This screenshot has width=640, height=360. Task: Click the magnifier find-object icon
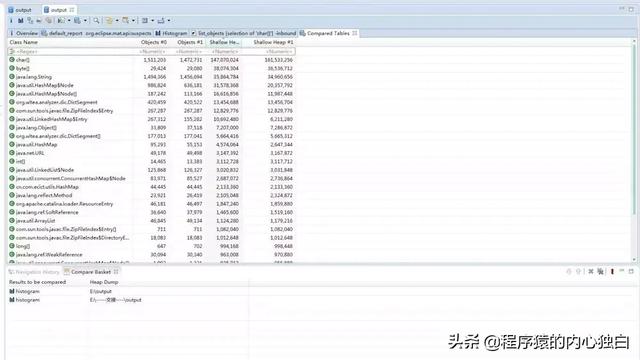[96, 20]
